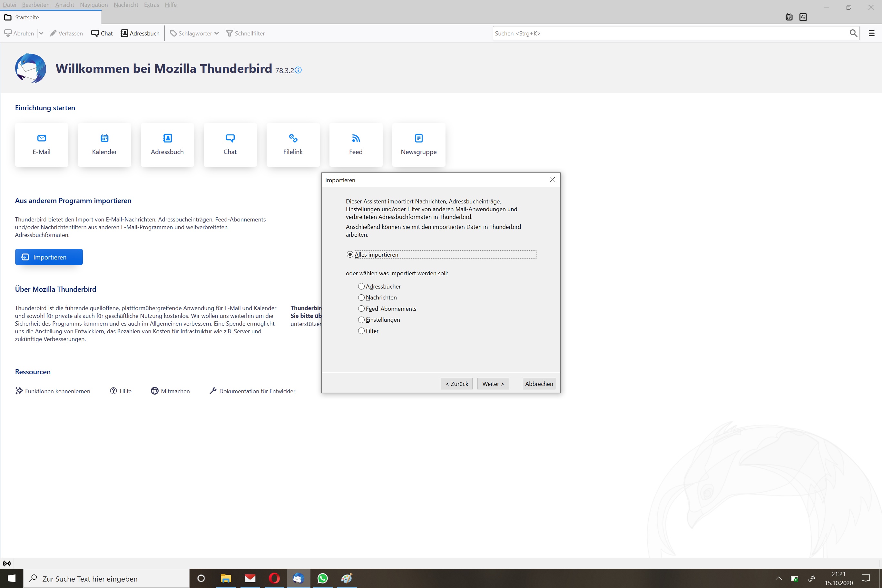Open the Funktionen kennenlernen link

[x=57, y=391]
